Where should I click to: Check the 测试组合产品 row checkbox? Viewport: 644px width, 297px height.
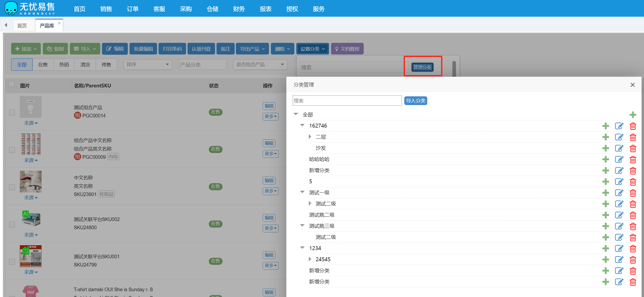point(12,113)
